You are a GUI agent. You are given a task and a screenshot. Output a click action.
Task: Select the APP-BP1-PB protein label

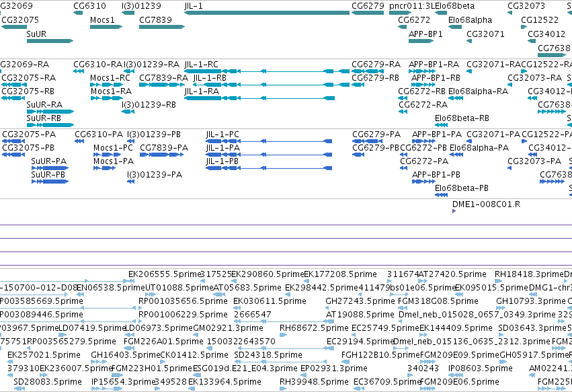[x=436, y=175]
